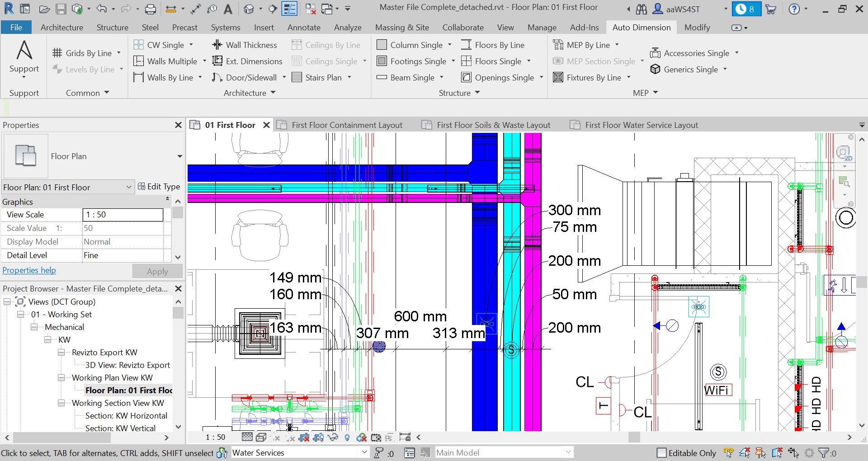The image size is (868, 461).
Task: Select Section: KW Horizontal in Project Browser
Action: pos(126,416)
